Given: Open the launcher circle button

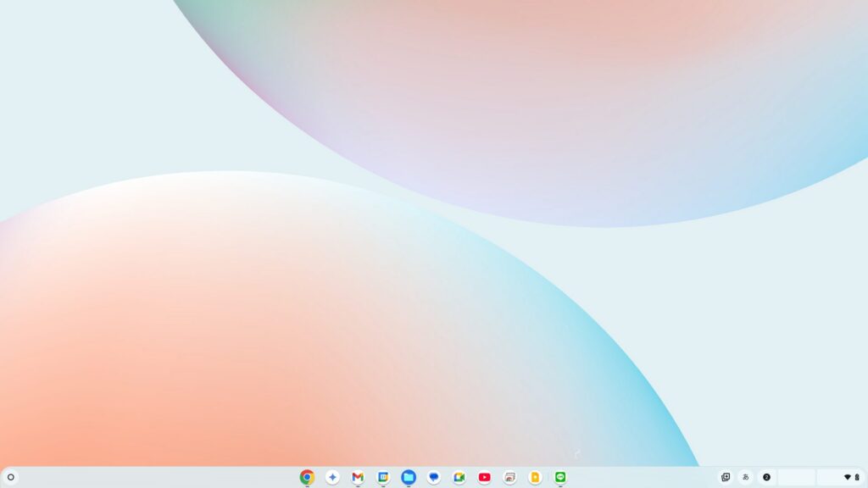Looking at the screenshot, I should click(x=10, y=477).
